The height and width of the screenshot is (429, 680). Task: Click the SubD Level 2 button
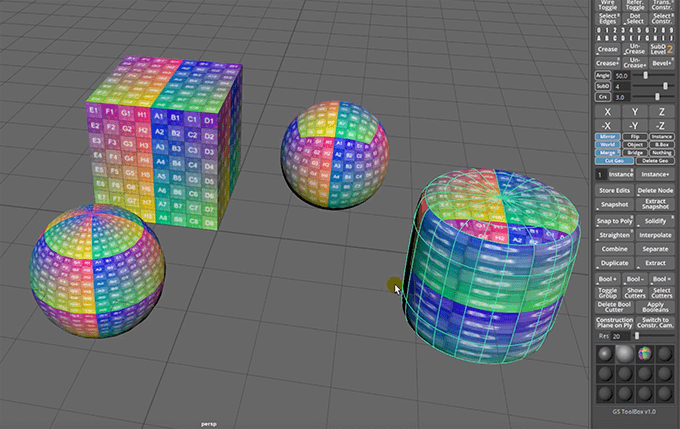pos(662,49)
